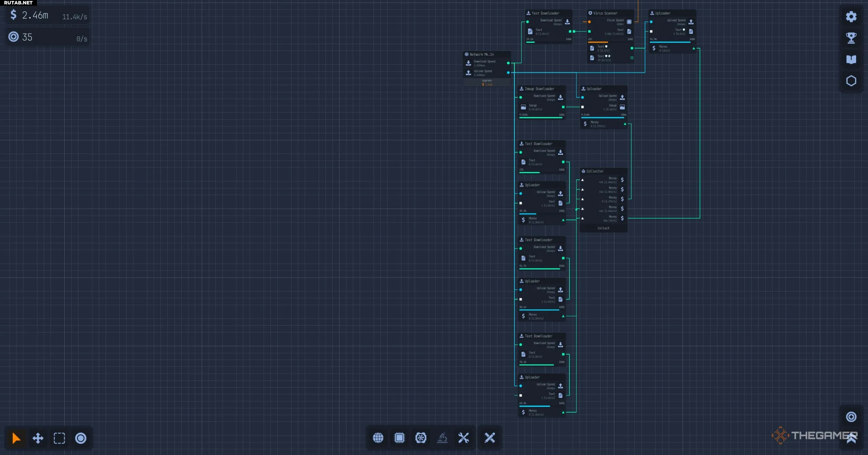868x455 pixels.
Task: Select the GPU fan category icon
Action: (x=421, y=438)
